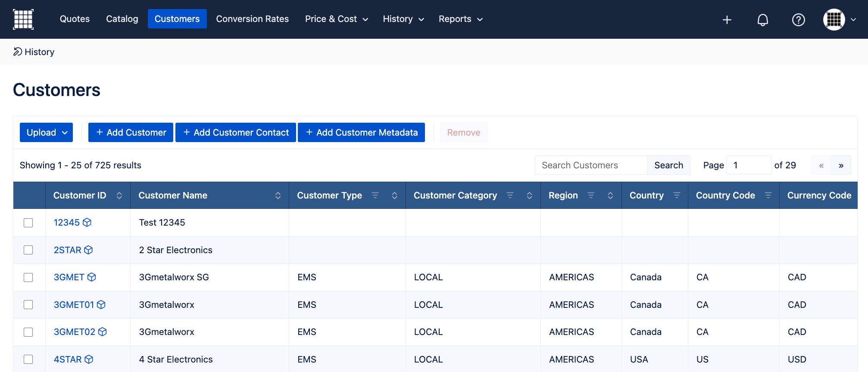Focus the Search Customers field
The image size is (868, 372).
click(x=591, y=165)
